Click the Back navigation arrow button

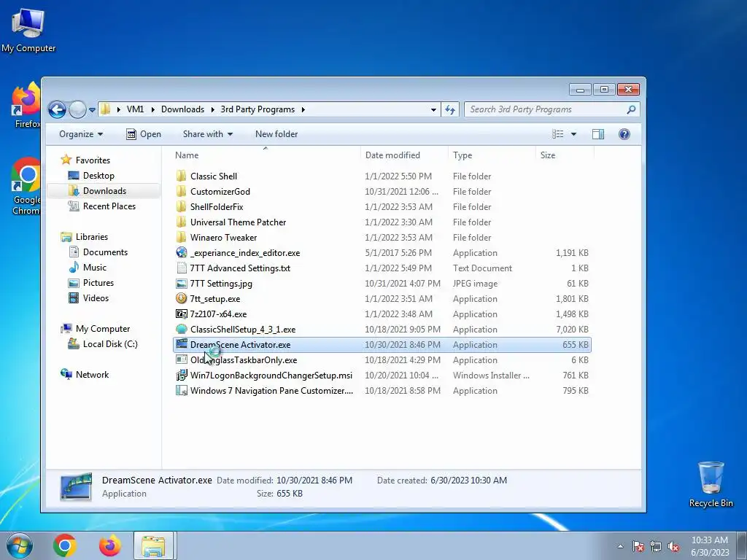pos(57,109)
